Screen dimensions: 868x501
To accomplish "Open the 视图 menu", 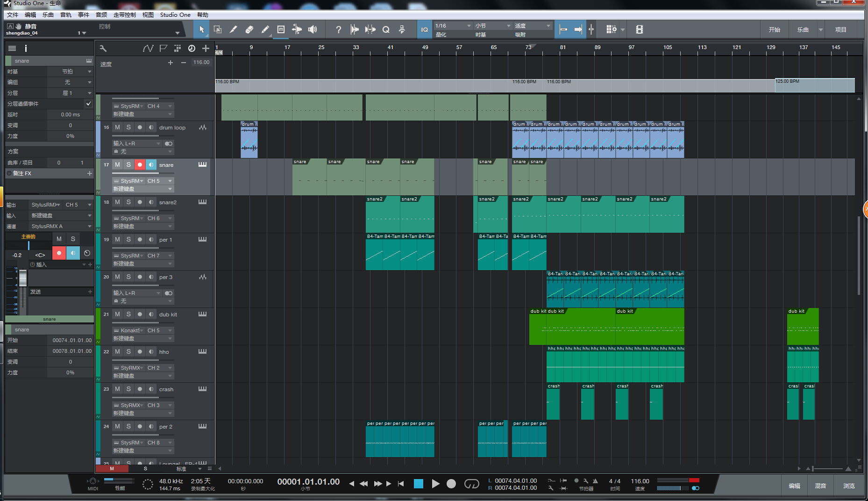I will 148,14.
